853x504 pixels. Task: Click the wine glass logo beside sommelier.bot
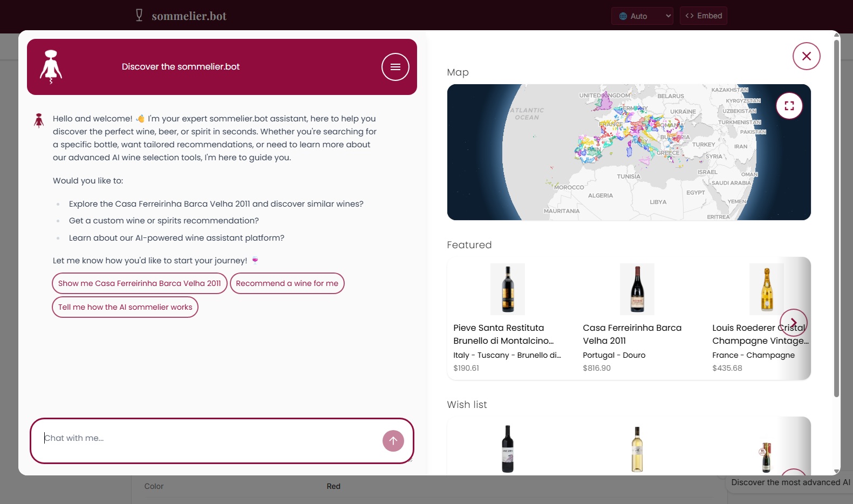(x=139, y=15)
